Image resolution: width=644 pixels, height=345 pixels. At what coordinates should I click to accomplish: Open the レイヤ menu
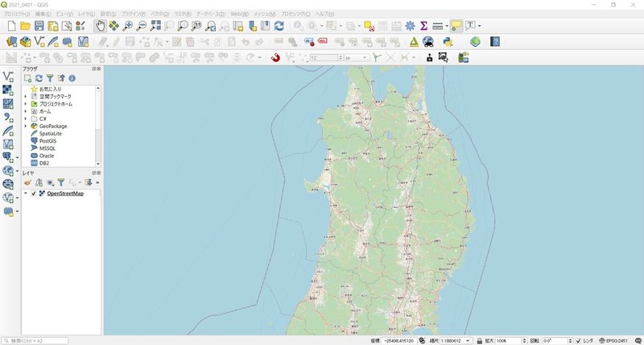(x=87, y=14)
